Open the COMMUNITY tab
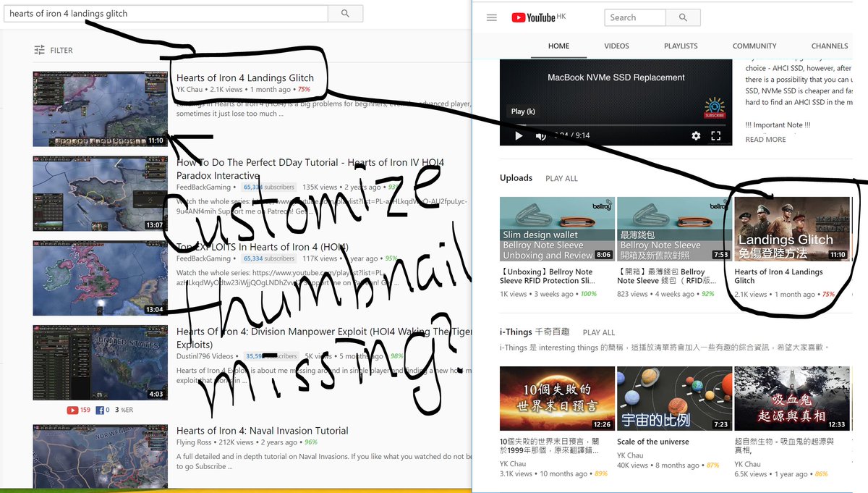Image resolution: width=868 pixels, height=493 pixels. pos(754,46)
